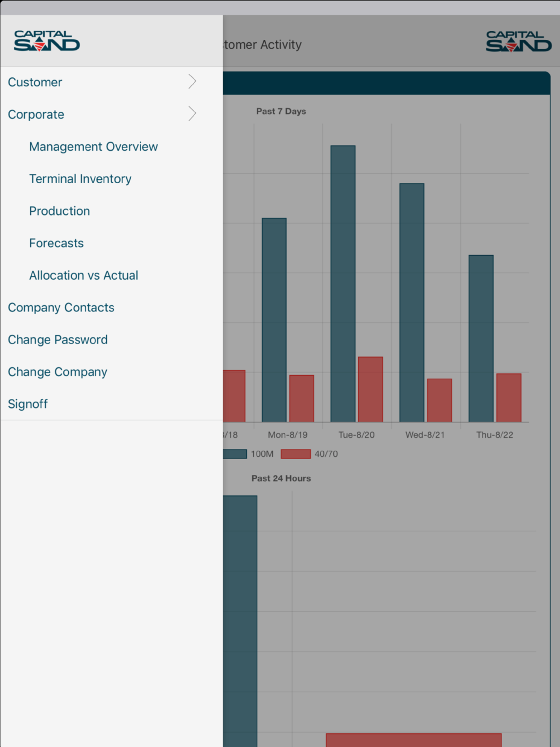Select the Production menu item
The height and width of the screenshot is (747, 560).
click(x=60, y=211)
